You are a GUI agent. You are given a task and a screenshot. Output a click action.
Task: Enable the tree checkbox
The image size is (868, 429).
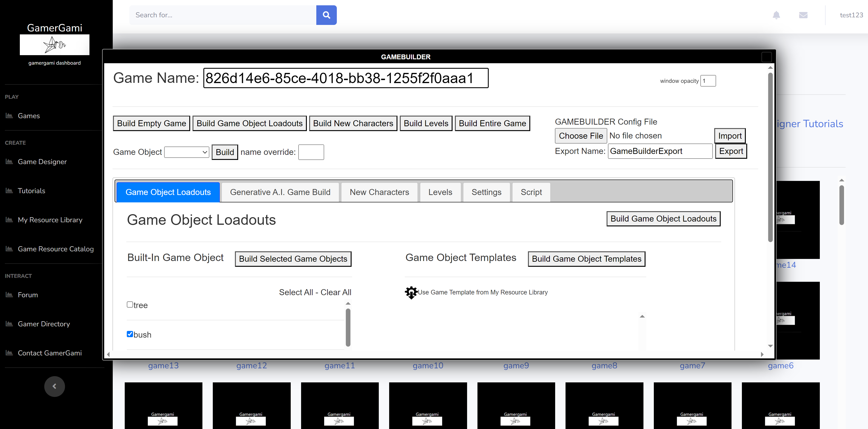click(130, 305)
